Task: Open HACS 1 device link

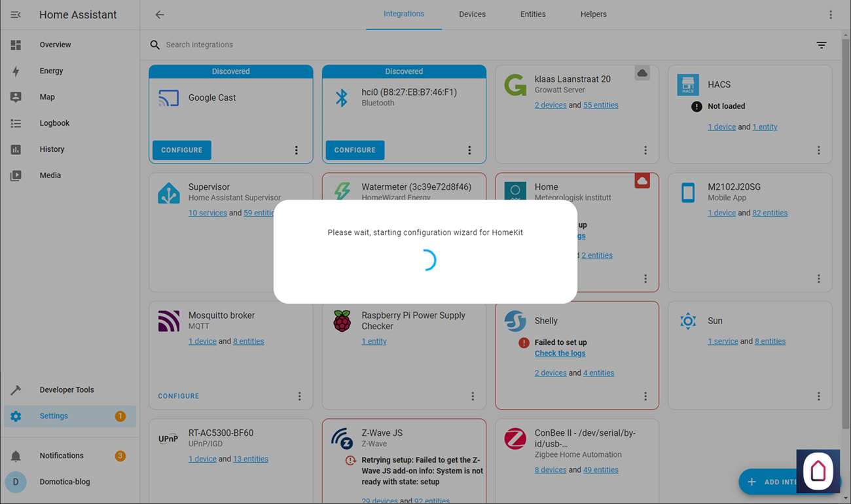Action: [x=722, y=128]
